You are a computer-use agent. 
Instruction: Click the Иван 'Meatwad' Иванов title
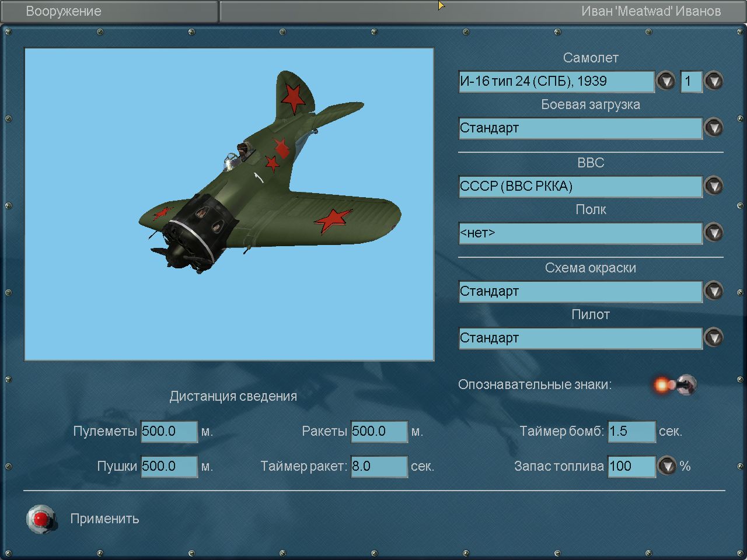[651, 11]
